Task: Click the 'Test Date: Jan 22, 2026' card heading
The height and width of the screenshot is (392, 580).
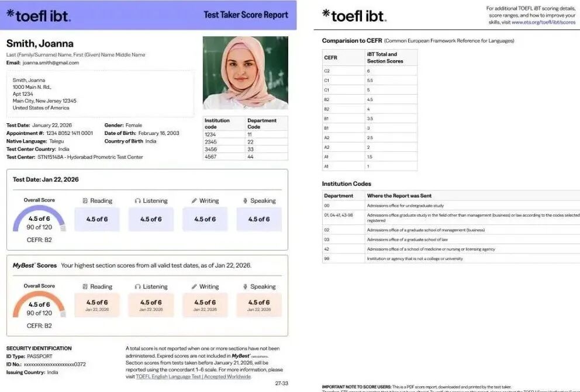Action: point(46,179)
